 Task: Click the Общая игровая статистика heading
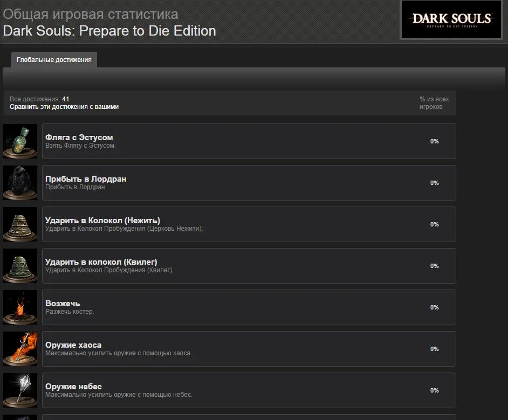(x=91, y=14)
